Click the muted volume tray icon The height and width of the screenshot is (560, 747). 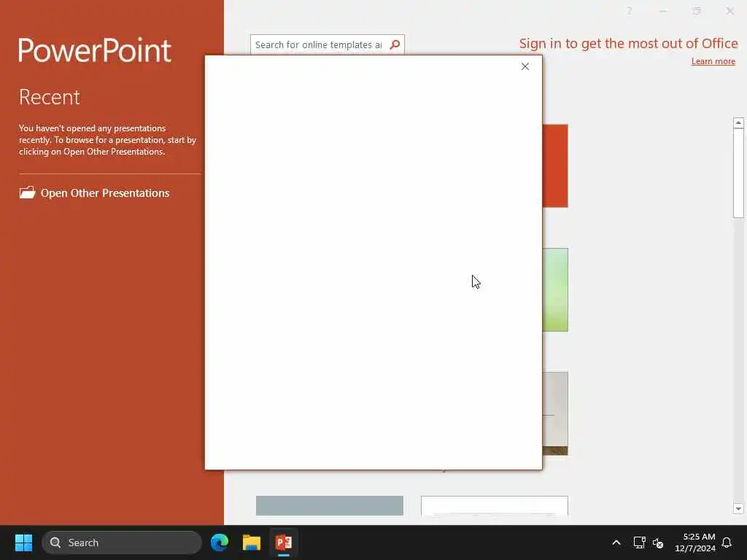point(658,542)
